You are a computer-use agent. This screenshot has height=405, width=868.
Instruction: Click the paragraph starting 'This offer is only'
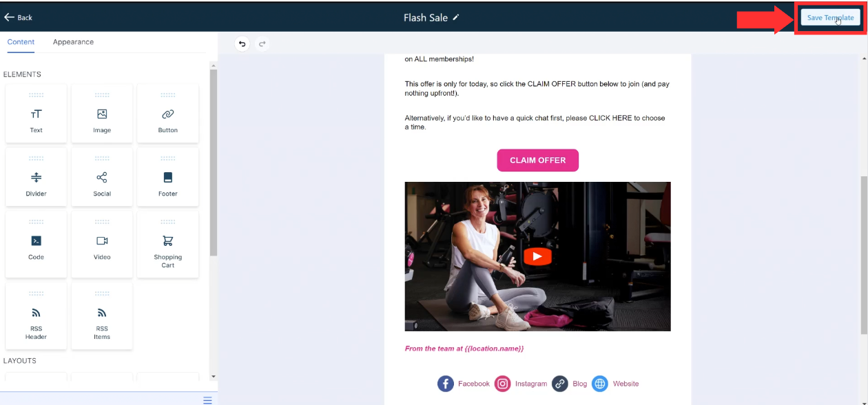coord(537,88)
